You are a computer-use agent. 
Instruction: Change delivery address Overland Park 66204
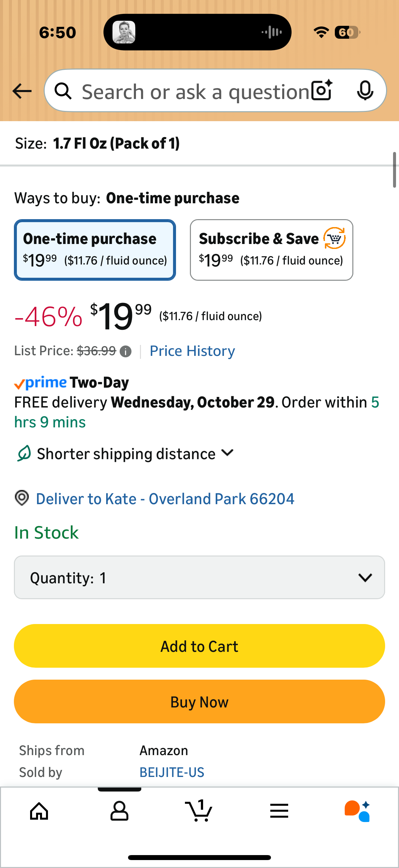click(x=165, y=499)
